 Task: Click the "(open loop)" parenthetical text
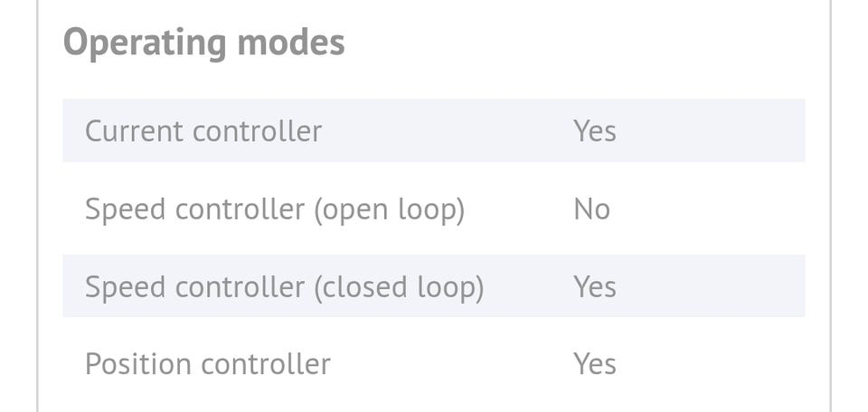[x=389, y=210]
